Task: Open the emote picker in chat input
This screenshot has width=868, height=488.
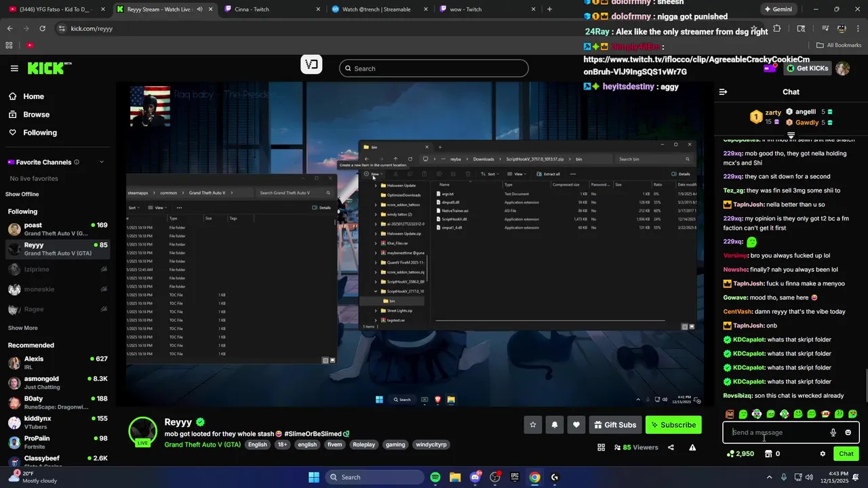Action: click(x=848, y=432)
